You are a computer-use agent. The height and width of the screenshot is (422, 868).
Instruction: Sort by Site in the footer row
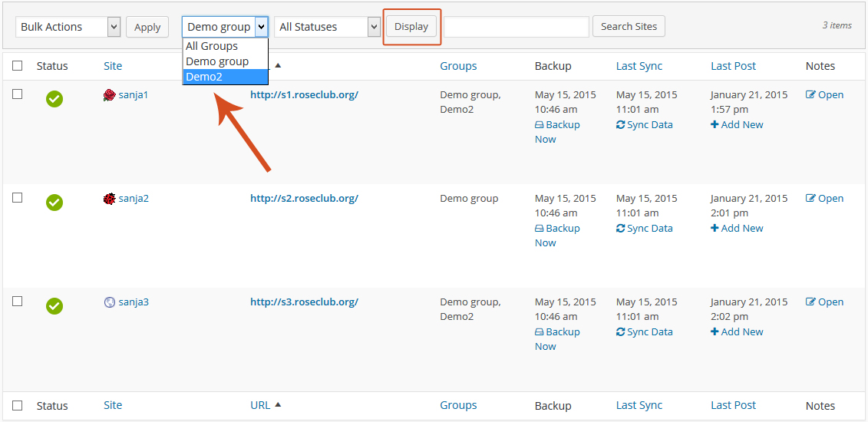point(113,405)
